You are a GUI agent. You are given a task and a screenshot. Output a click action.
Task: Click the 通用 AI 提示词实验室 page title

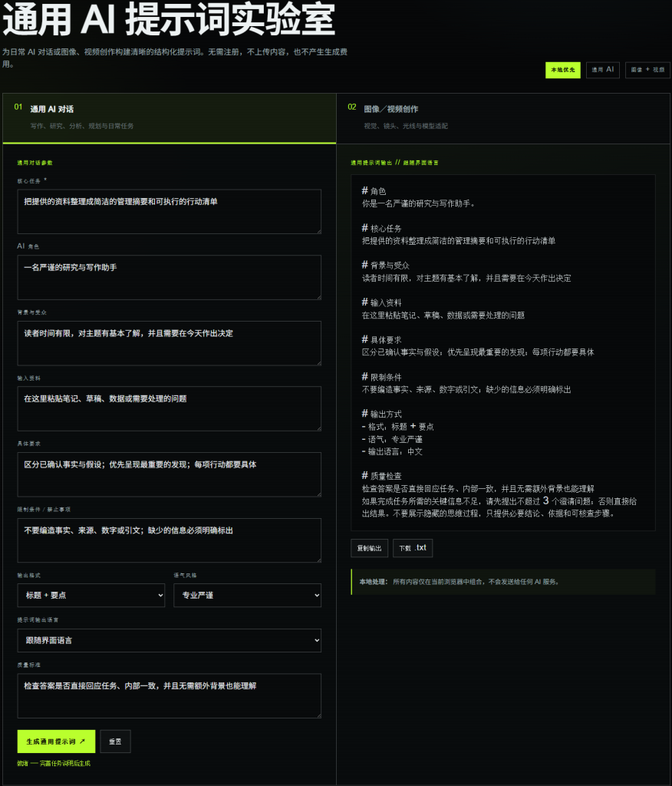click(168, 19)
